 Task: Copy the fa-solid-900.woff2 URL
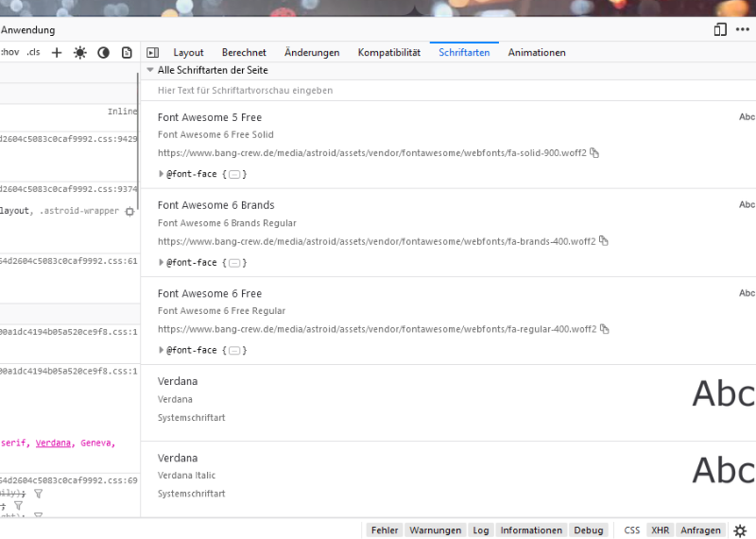(x=594, y=153)
